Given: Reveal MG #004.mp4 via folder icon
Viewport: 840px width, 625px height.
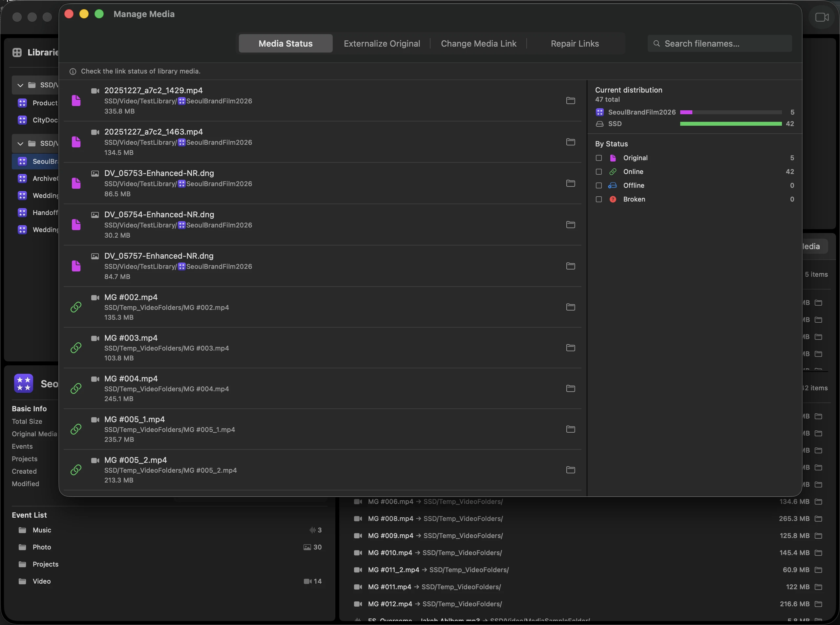Looking at the screenshot, I should (570, 389).
